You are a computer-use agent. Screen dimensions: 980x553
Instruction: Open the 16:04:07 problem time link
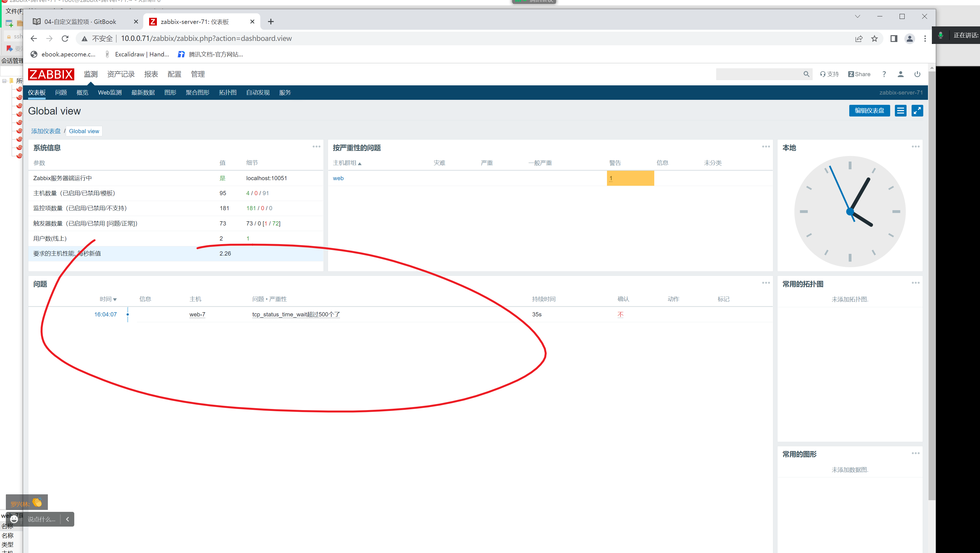click(105, 314)
